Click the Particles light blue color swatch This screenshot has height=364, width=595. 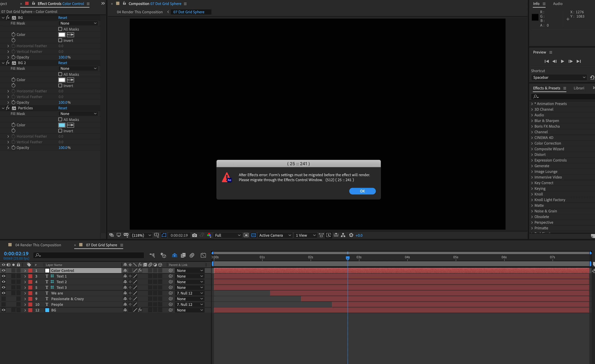(x=62, y=125)
